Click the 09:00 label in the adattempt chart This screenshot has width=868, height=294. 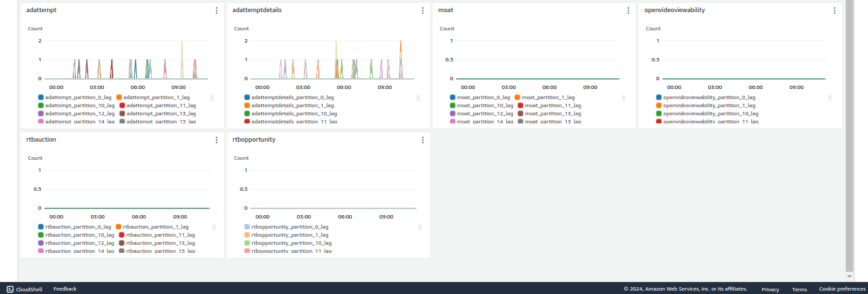click(179, 87)
